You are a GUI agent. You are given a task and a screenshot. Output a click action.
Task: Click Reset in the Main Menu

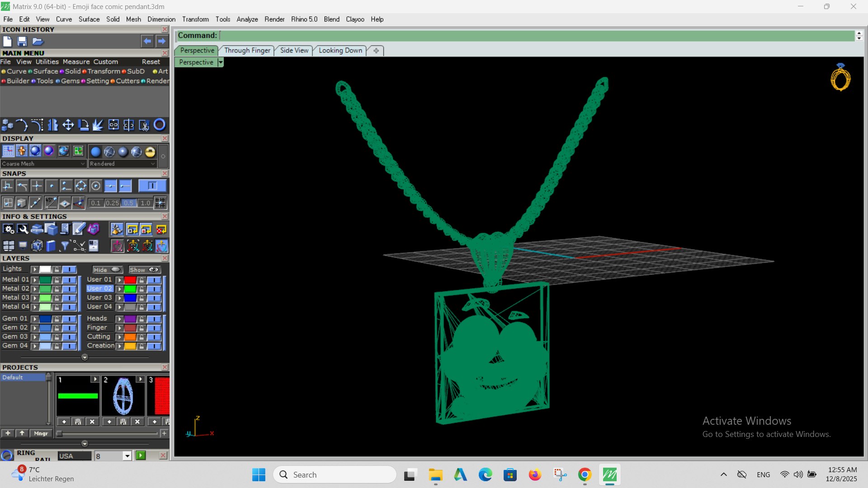click(151, 62)
